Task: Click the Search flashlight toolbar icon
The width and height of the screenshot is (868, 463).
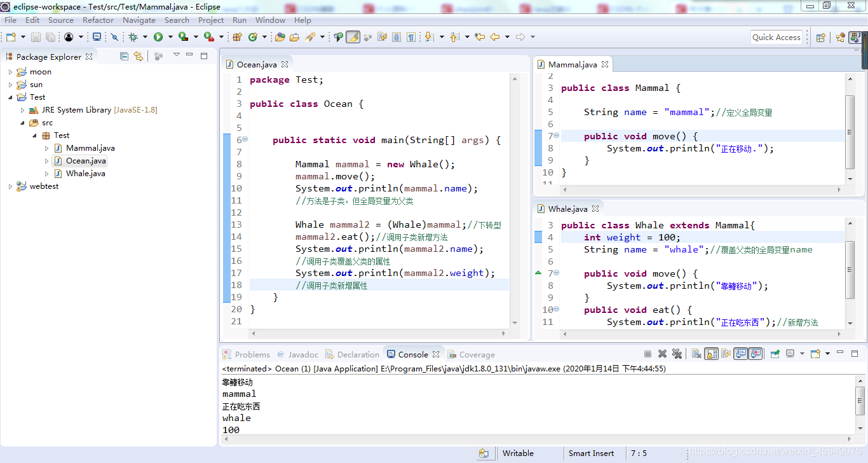Action: pos(309,37)
